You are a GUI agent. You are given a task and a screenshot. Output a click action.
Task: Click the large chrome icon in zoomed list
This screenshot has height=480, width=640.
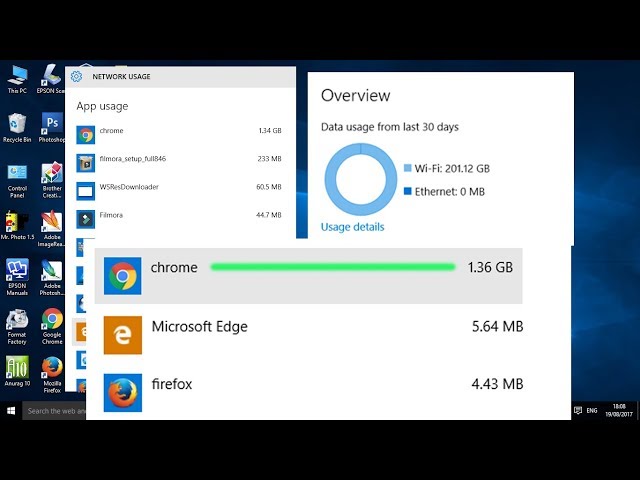tap(122, 276)
